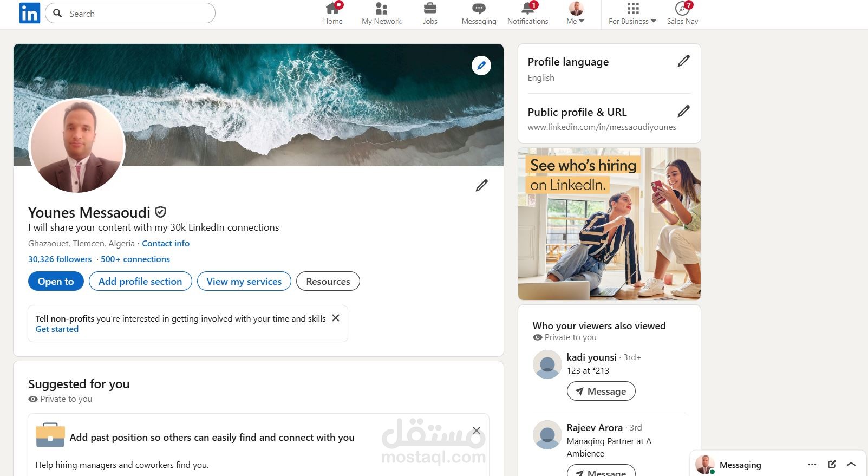This screenshot has height=476, width=868.
Task: Open the Resources button
Action: point(328,281)
